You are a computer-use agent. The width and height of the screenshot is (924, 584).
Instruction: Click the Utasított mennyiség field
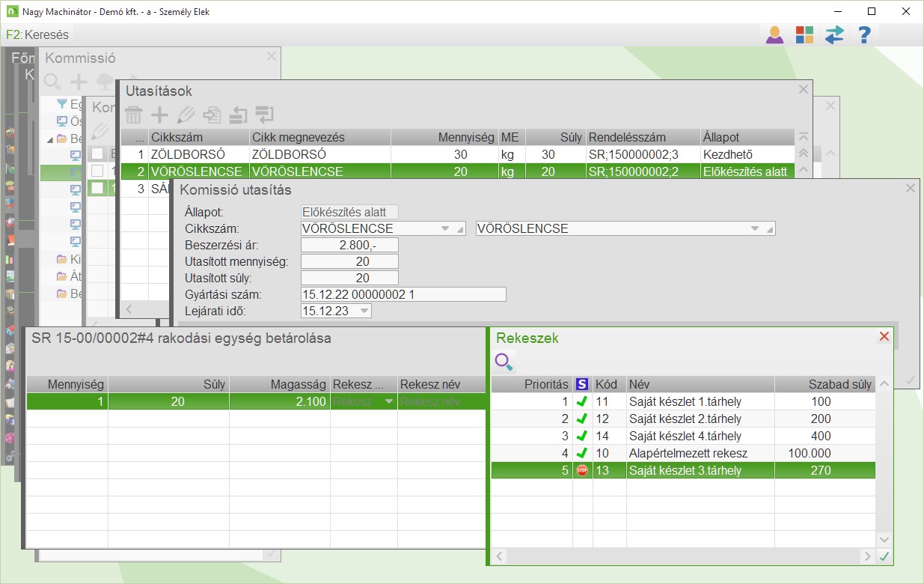click(349, 261)
